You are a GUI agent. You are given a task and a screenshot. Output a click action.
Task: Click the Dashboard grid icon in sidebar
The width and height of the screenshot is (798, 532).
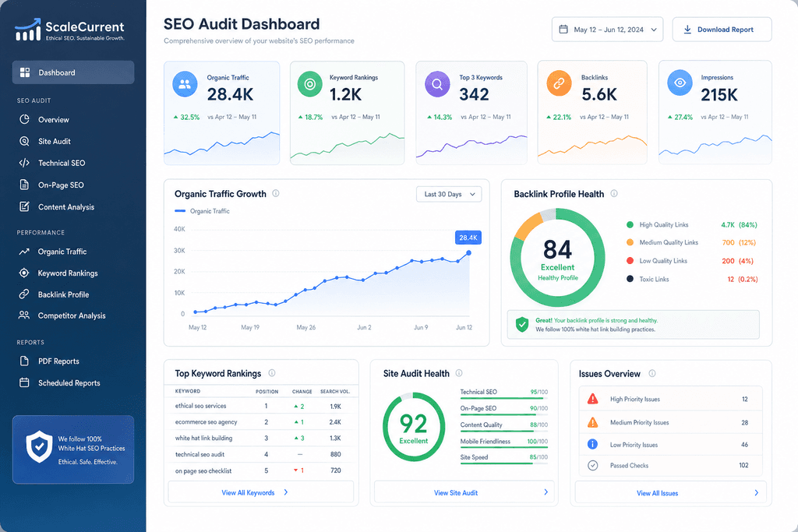(24, 72)
